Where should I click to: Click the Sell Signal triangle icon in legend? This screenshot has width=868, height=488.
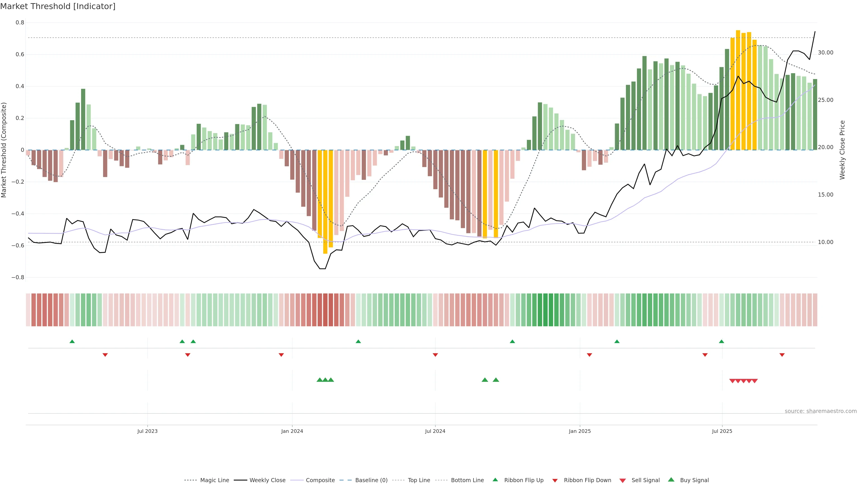point(622,481)
